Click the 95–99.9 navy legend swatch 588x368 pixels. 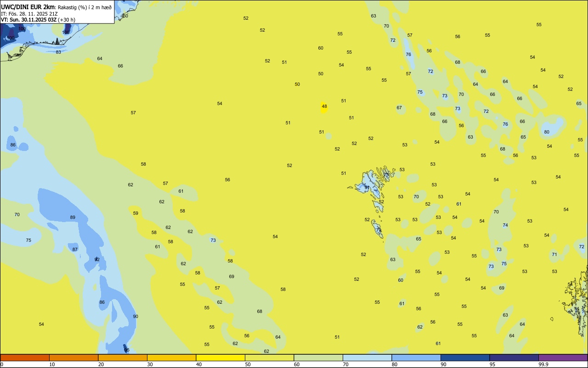(x=514, y=357)
